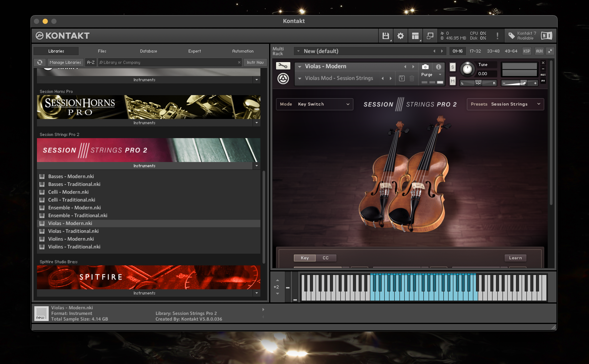Click the Session Strings round logo icon
Screen dimensions: 589x364
283,78
